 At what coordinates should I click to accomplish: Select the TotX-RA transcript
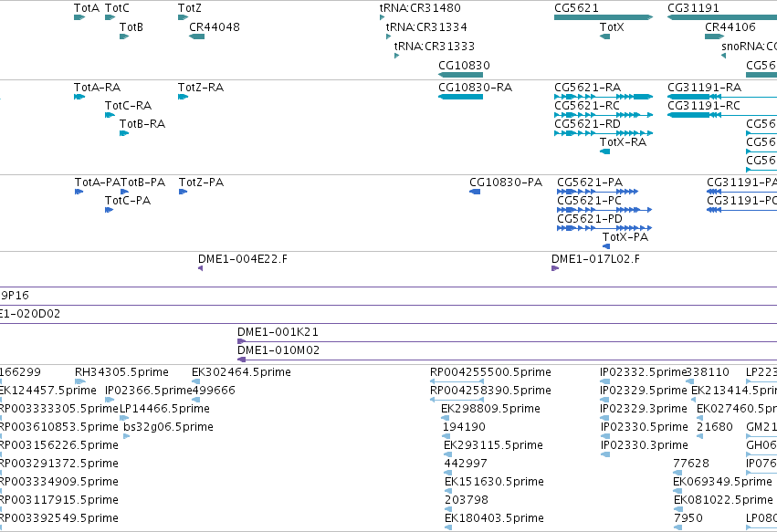tap(604, 151)
